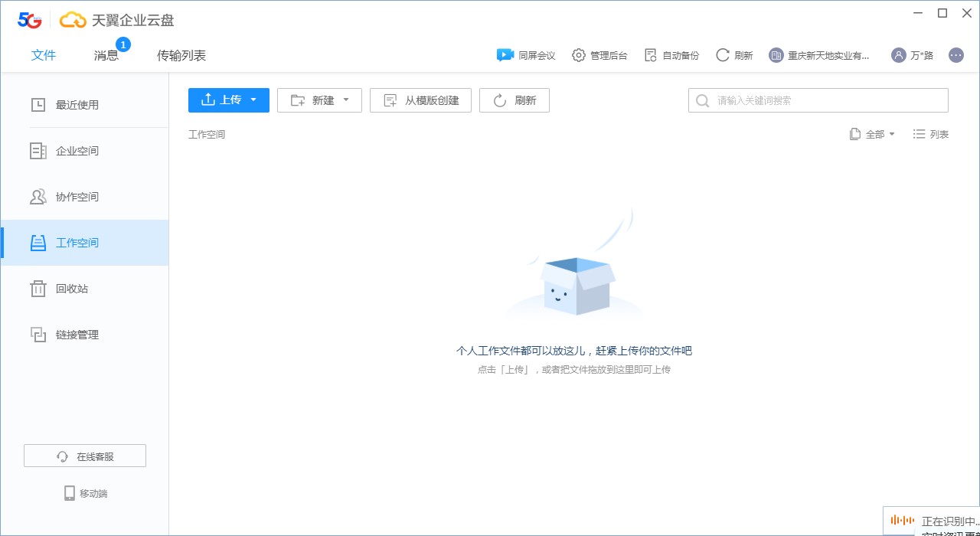
Task: Open 链接管理 link management
Action: (77, 335)
